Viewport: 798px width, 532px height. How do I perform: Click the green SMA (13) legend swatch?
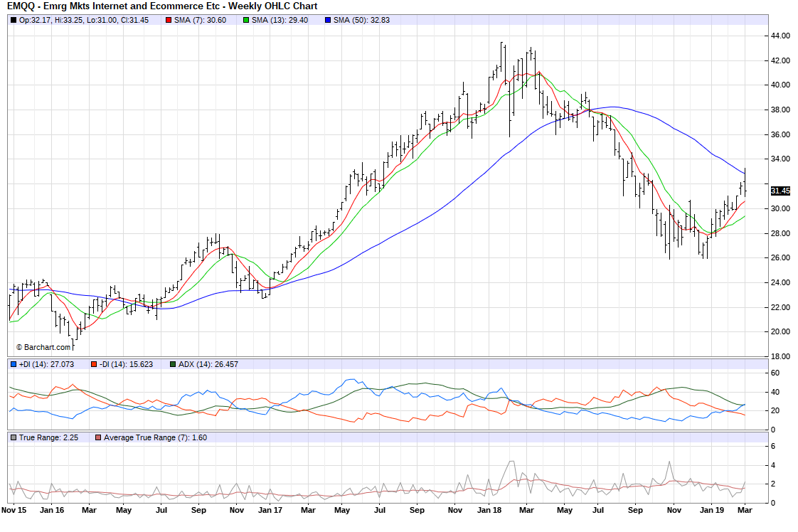(x=246, y=20)
